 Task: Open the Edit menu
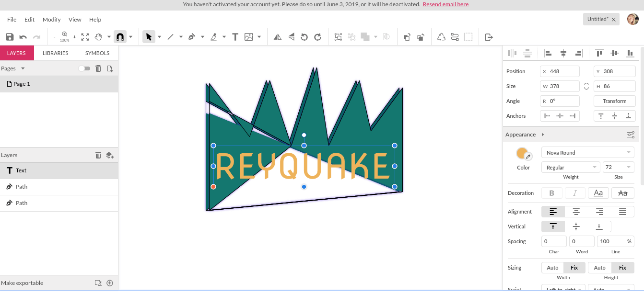pos(30,20)
